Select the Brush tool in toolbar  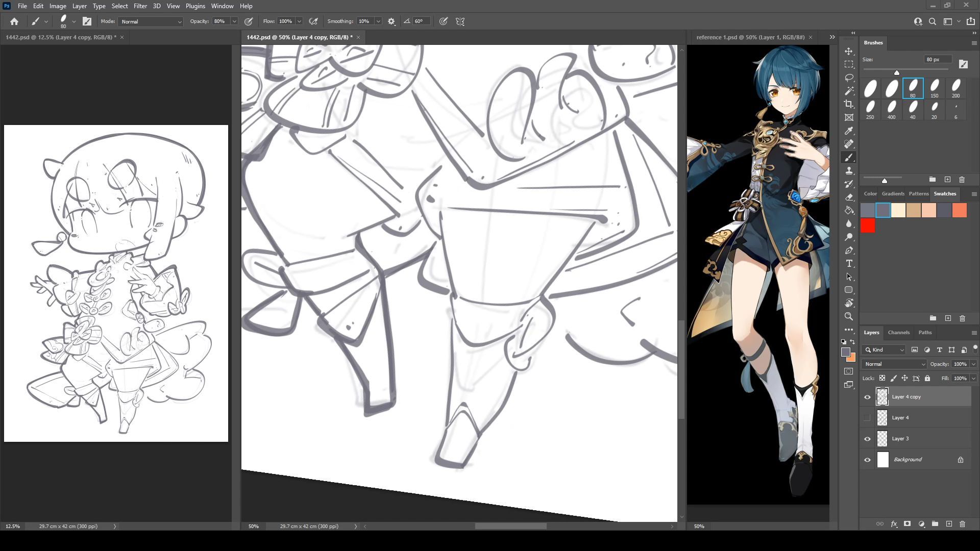[849, 158]
